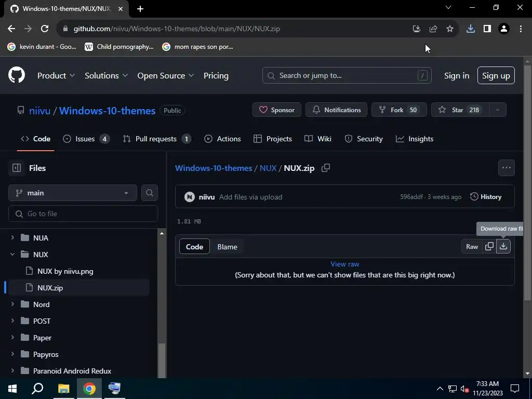Expand the Product menu
This screenshot has width=532, height=399.
pos(56,75)
